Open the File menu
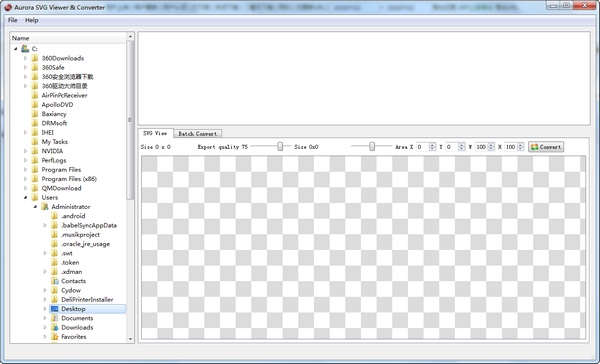 tap(13, 20)
